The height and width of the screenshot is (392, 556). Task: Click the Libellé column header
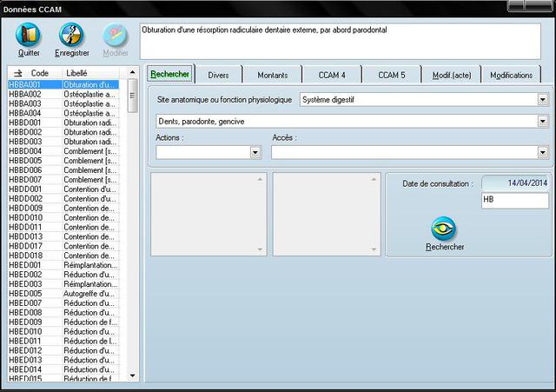click(x=78, y=73)
